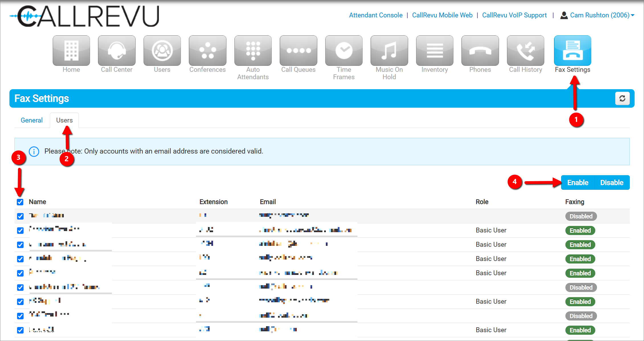Open the Attendant Console link
The height and width of the screenshot is (341, 644).
(376, 15)
